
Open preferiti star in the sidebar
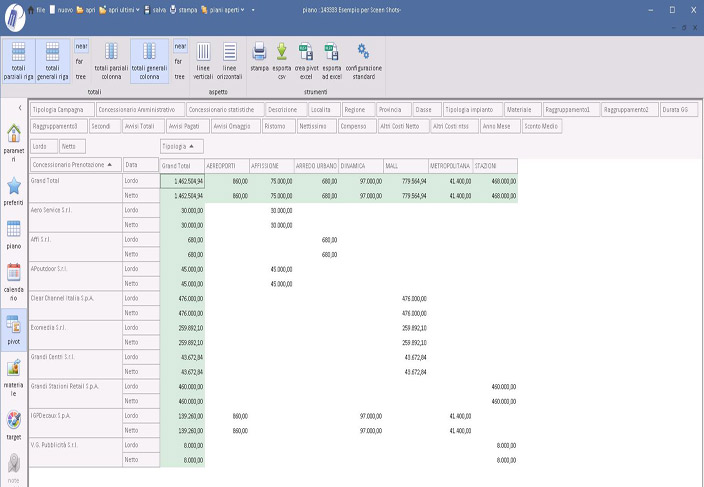pos(14,190)
